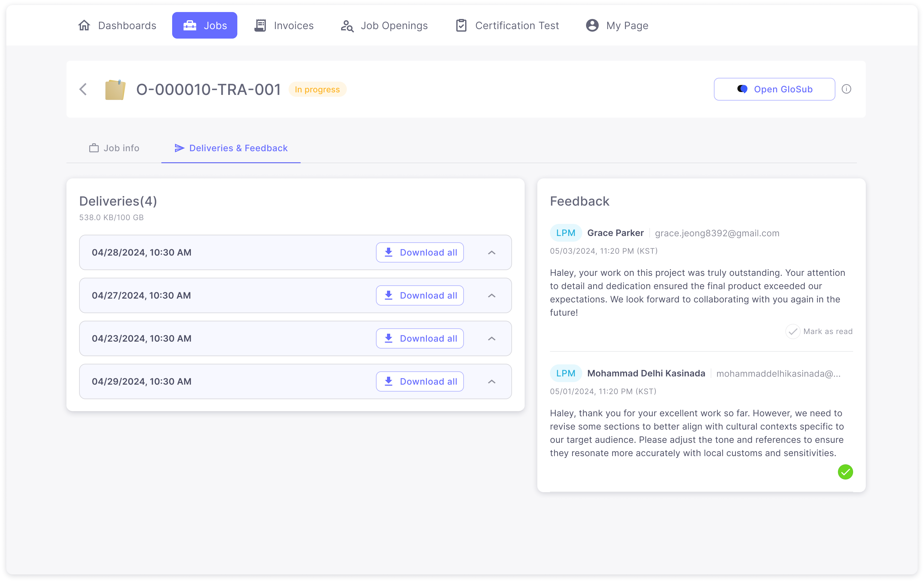Download all files from 04/28/2024 delivery
Viewport: 924px width, 582px height.
click(x=419, y=252)
